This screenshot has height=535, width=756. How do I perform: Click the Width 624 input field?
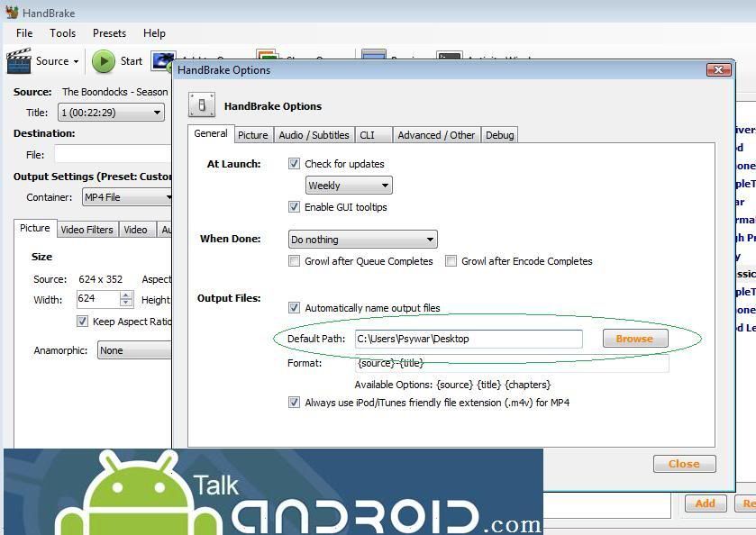click(97, 299)
